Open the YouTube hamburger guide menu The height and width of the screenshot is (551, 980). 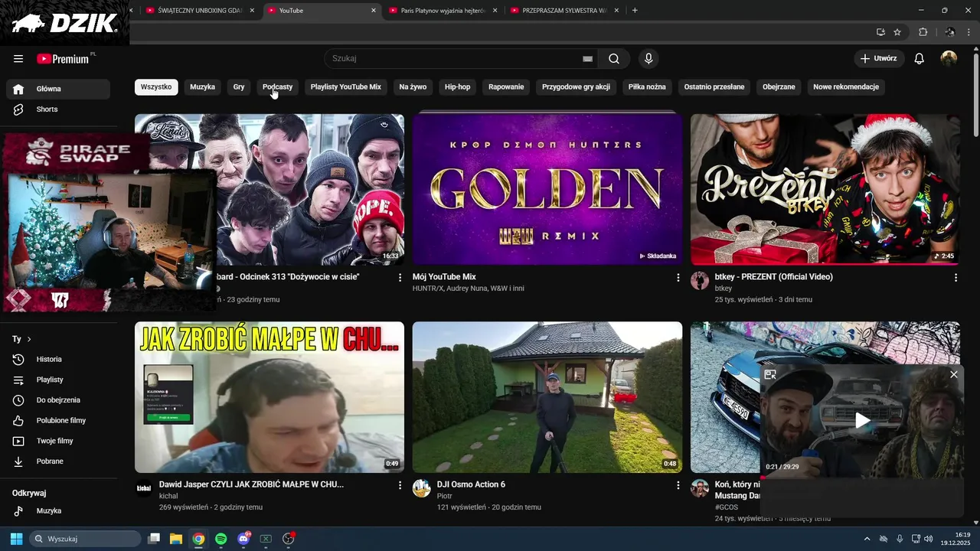pyautogui.click(x=18, y=59)
